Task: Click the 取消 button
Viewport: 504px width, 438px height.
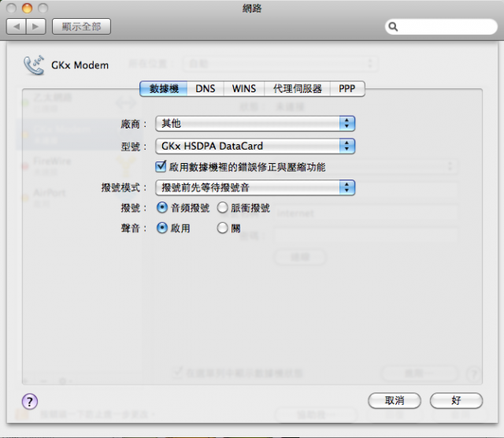Action: pyautogui.click(x=395, y=400)
